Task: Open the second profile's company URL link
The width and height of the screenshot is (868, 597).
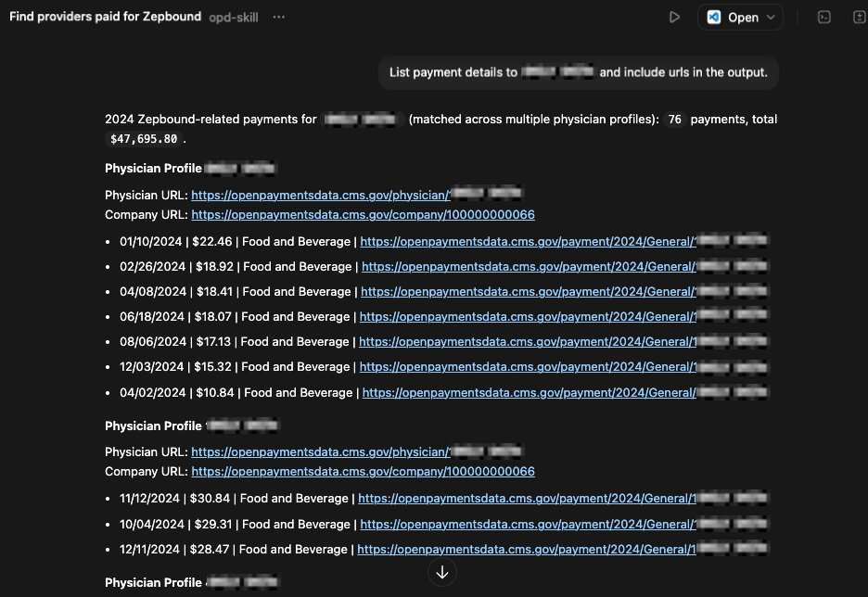Action: point(363,471)
